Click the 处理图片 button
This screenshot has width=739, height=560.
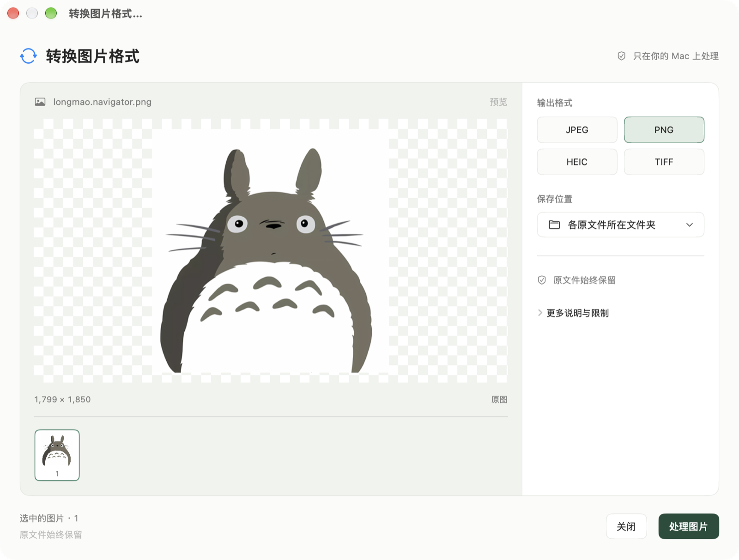click(688, 526)
